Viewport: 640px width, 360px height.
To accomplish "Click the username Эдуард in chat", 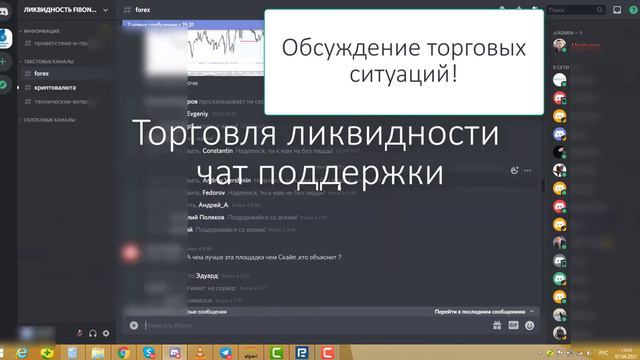I will 207,276.
